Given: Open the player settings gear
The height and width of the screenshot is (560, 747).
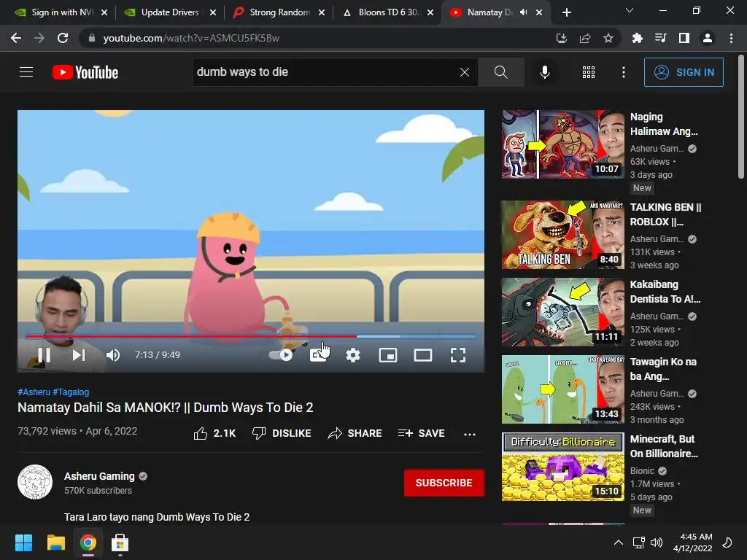Looking at the screenshot, I should 353,355.
